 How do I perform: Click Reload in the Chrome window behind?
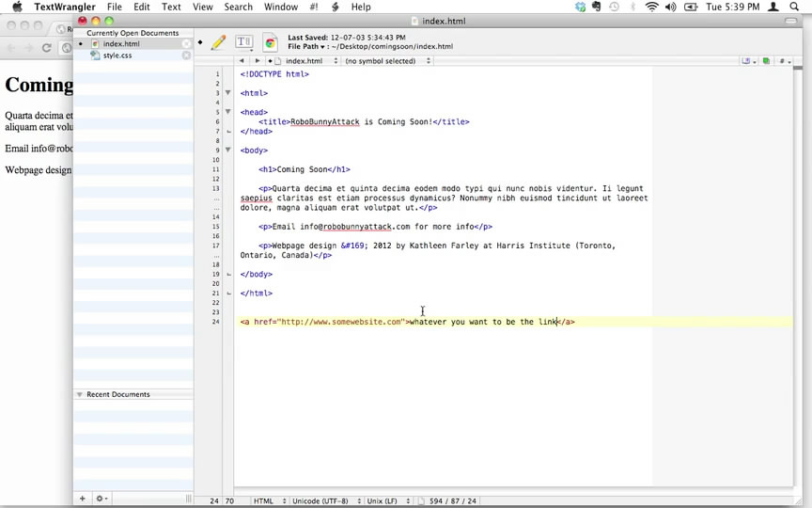coord(46,48)
